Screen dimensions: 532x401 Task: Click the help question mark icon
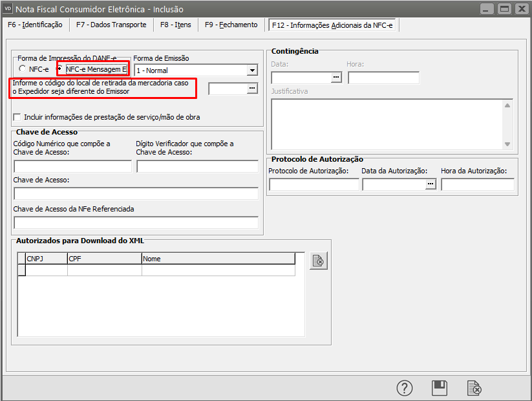[x=405, y=388]
